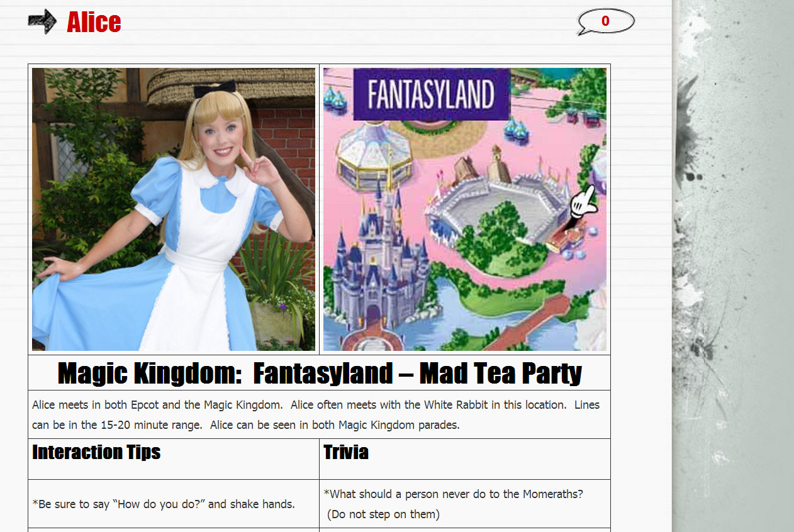Select the "Interaction Tips" column heading
794x532 pixels.
[x=96, y=452]
